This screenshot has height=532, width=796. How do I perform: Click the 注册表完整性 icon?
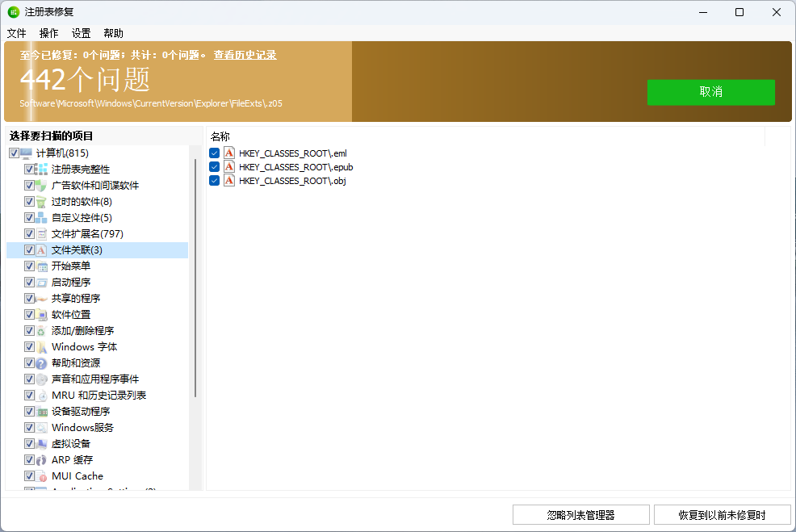[x=42, y=169]
